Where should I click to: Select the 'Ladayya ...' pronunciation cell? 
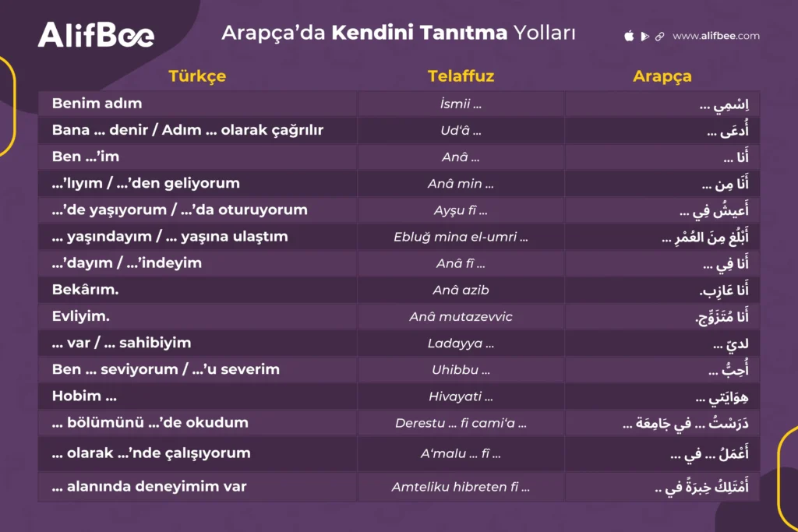coord(461,344)
